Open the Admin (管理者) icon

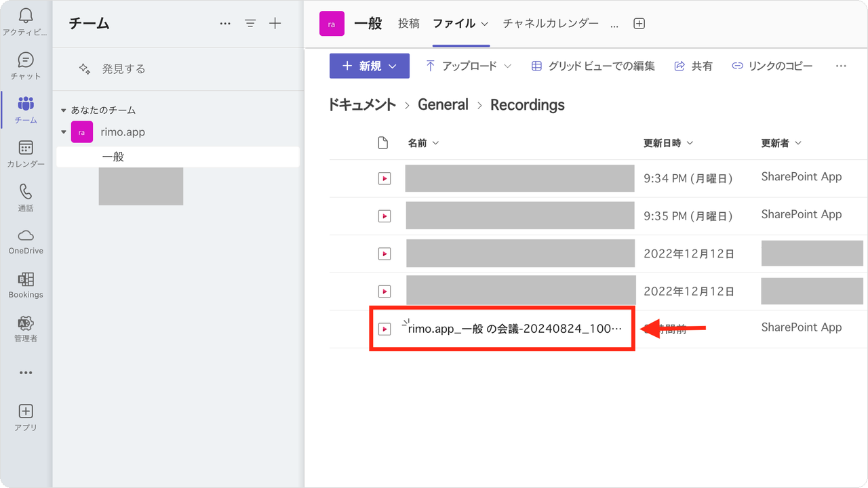26,323
